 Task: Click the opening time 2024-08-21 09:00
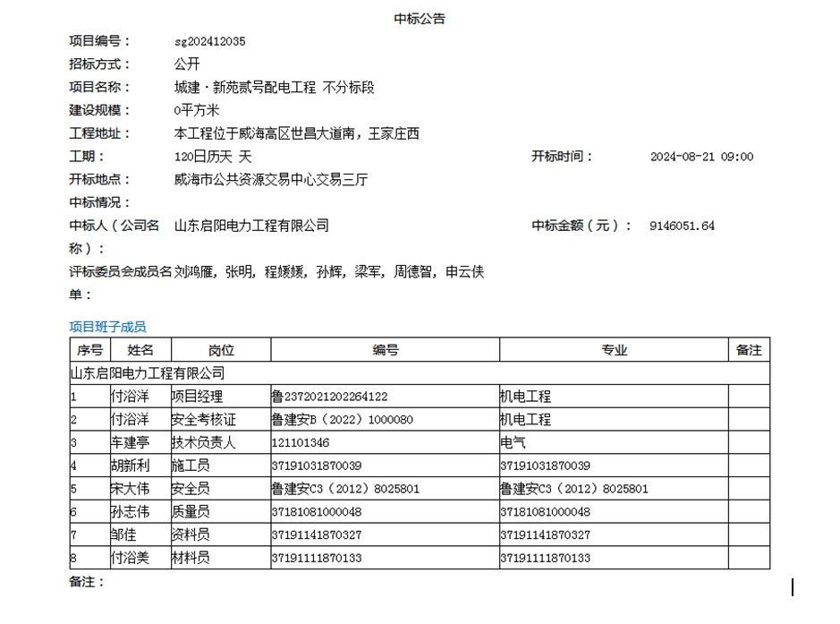(x=701, y=157)
